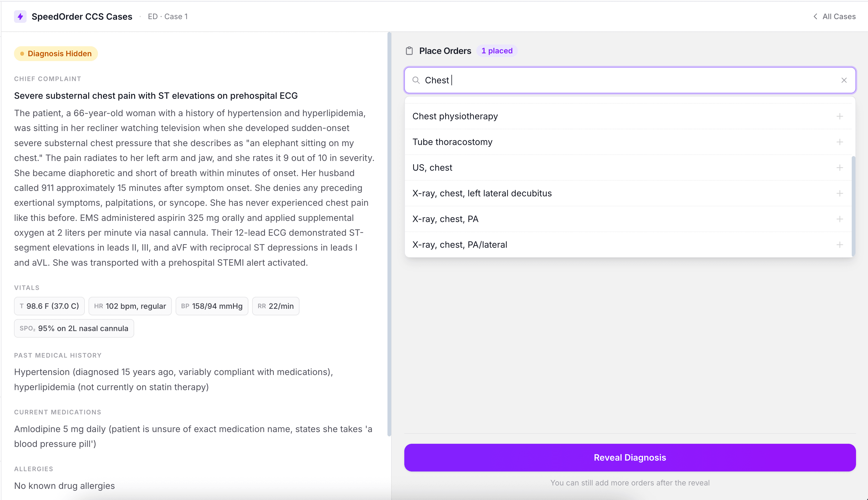Click the Reveal Diagnosis button

[x=630, y=457]
